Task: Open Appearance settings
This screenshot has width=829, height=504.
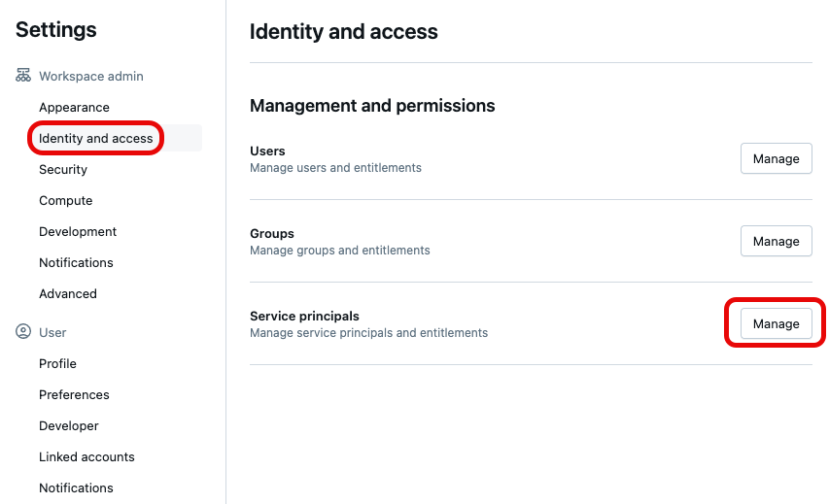Action: pos(74,107)
